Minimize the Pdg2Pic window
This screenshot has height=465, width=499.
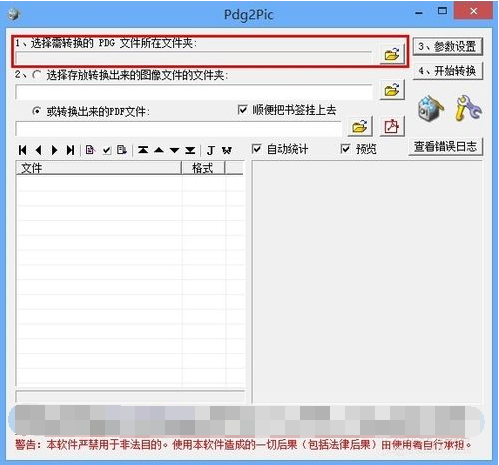pyautogui.click(x=419, y=13)
